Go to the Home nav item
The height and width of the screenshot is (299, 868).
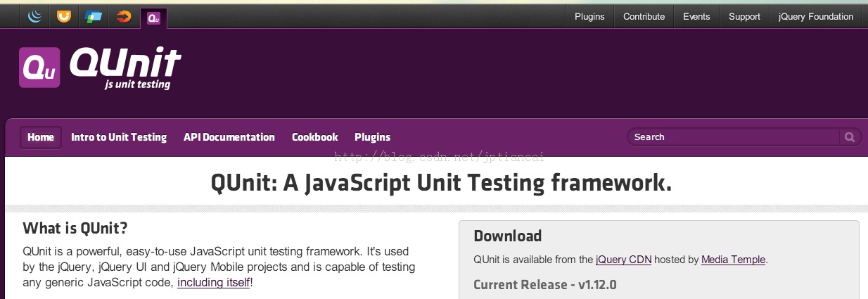tap(41, 137)
